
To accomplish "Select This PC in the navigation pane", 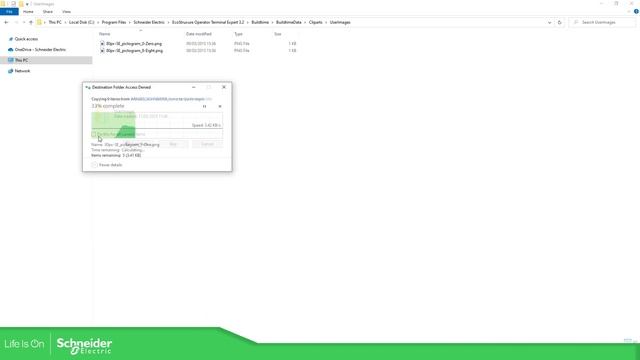I will click(46, 60).
